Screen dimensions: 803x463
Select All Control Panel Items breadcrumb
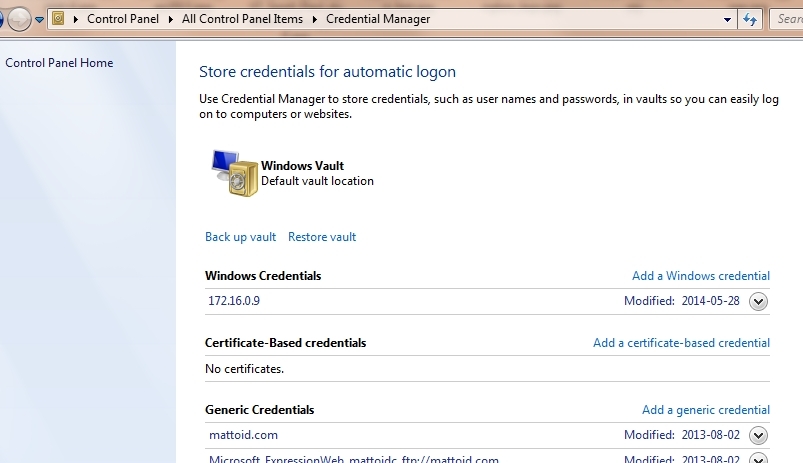[x=242, y=19]
